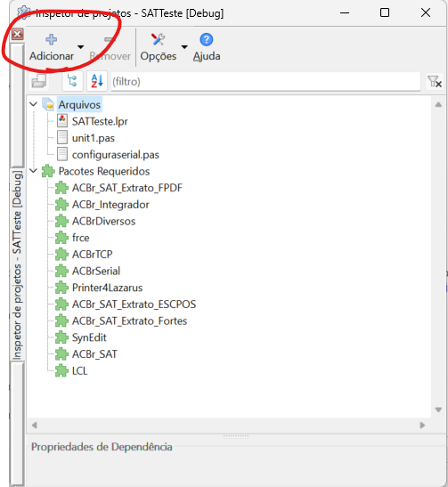Select ACBr_Integrador package
Viewport: 448px width, 487px height.
pos(110,205)
